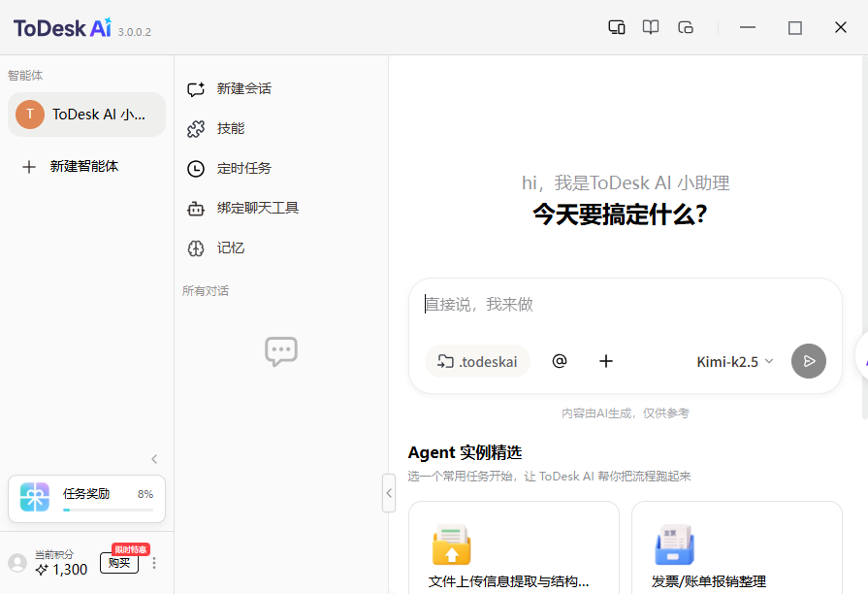Open the book guide icon in title bar

point(651,27)
